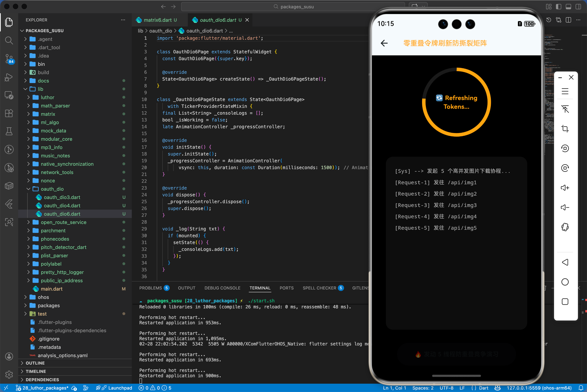This screenshot has width=587, height=392.
Task: Expand the math_parser folder
Action: click(55, 106)
